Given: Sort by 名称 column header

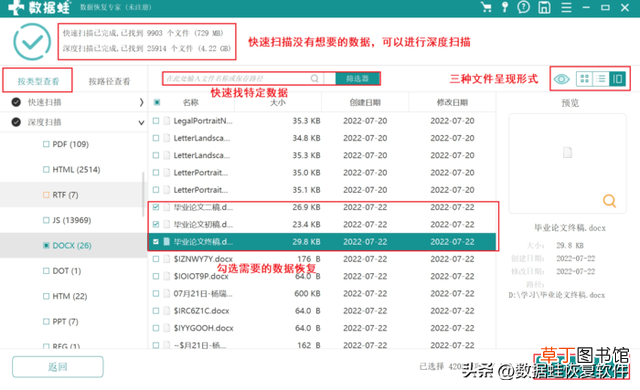Looking at the screenshot, I should coord(191,102).
